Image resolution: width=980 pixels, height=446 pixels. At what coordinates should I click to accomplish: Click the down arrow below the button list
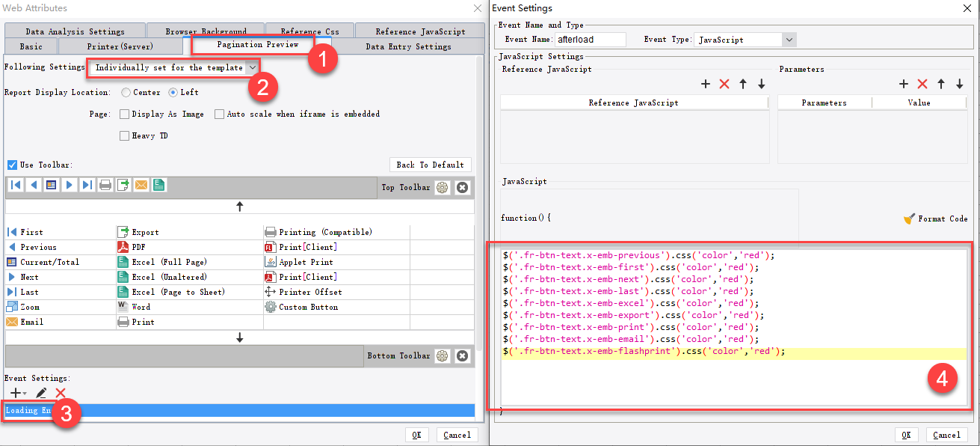pos(240,338)
